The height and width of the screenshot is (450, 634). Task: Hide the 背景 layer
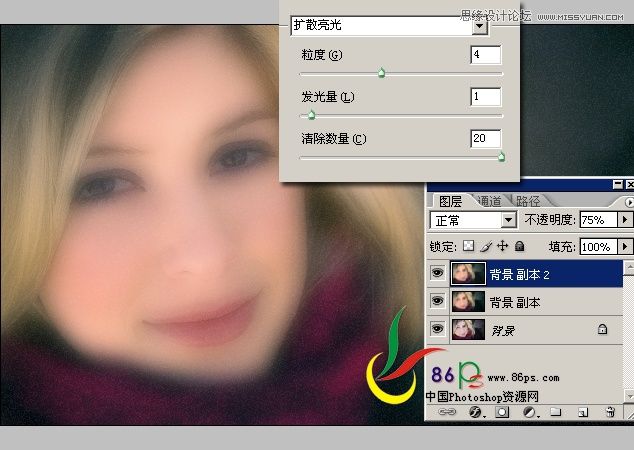tap(437, 329)
